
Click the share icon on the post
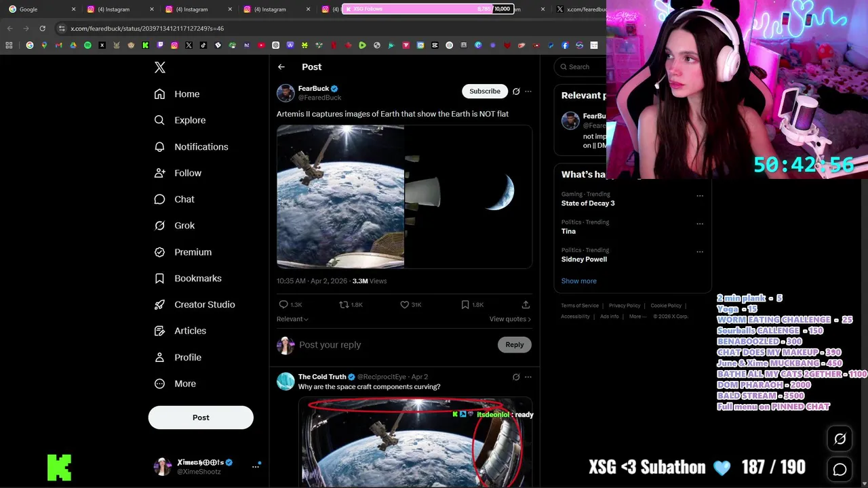(x=526, y=305)
